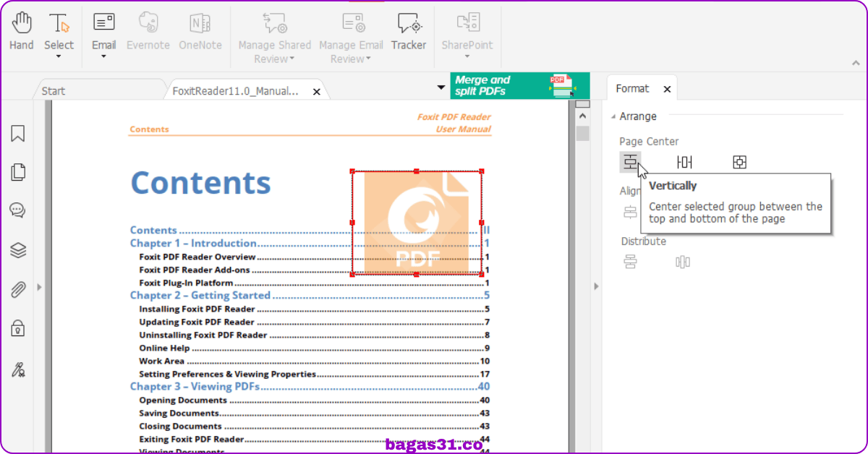Open the document tab list dropdown
This screenshot has height=454, width=868.
441,88
